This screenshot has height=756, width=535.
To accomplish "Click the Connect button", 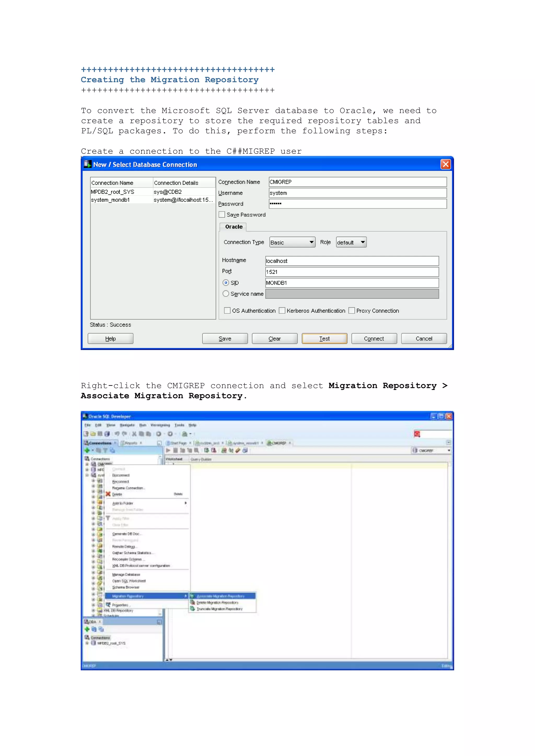I will (x=374, y=339).
